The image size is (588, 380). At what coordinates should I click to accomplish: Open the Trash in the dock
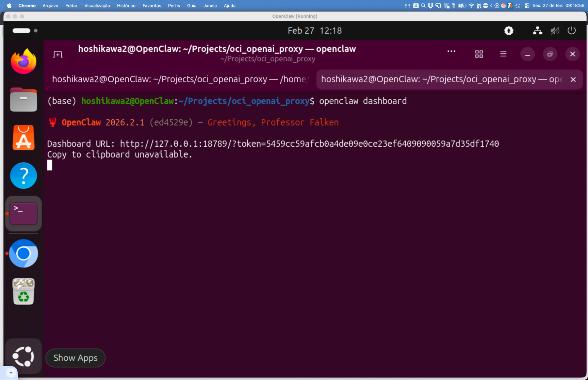pyautogui.click(x=23, y=292)
